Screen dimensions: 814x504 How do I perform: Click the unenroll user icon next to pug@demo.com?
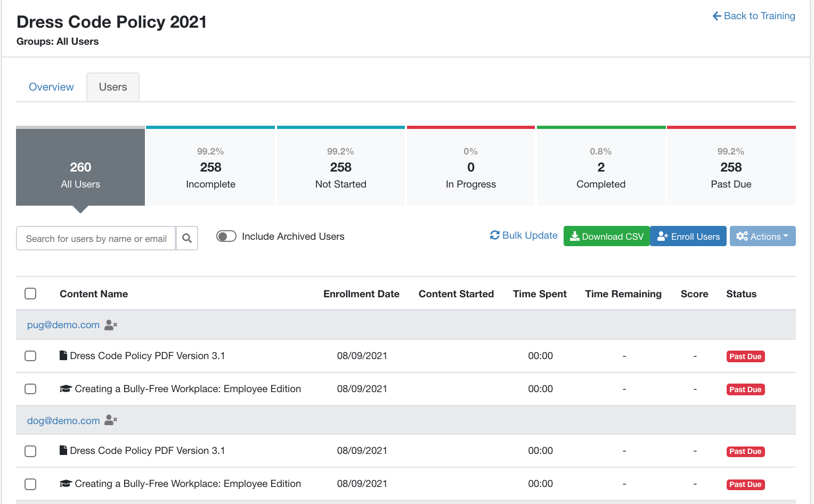click(111, 325)
